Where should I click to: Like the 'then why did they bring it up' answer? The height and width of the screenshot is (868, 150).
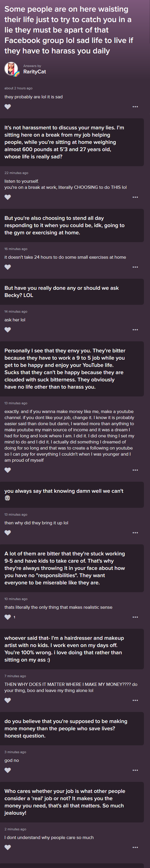coord(8,533)
